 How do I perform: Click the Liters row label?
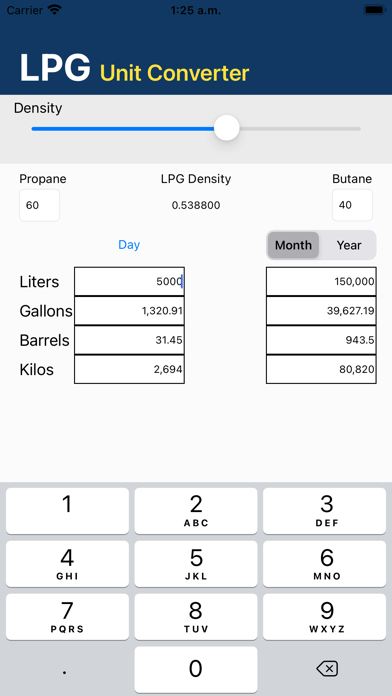[x=39, y=282]
